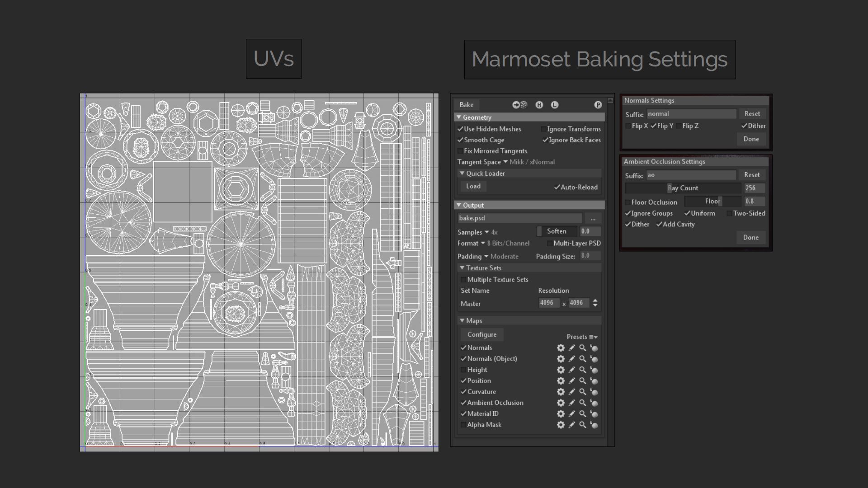Collapse the Geometry section

[x=459, y=117]
